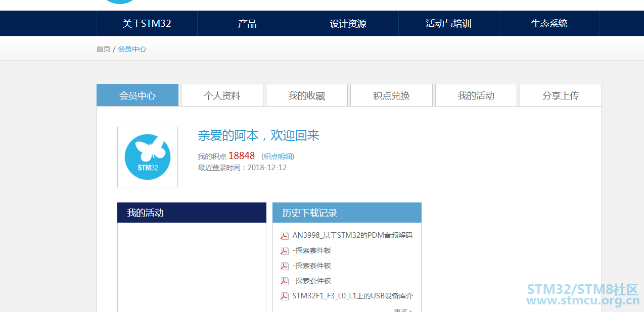The image size is (644, 312).
Task: Click the 会员中心 breadcrumb link
Action: (x=132, y=49)
